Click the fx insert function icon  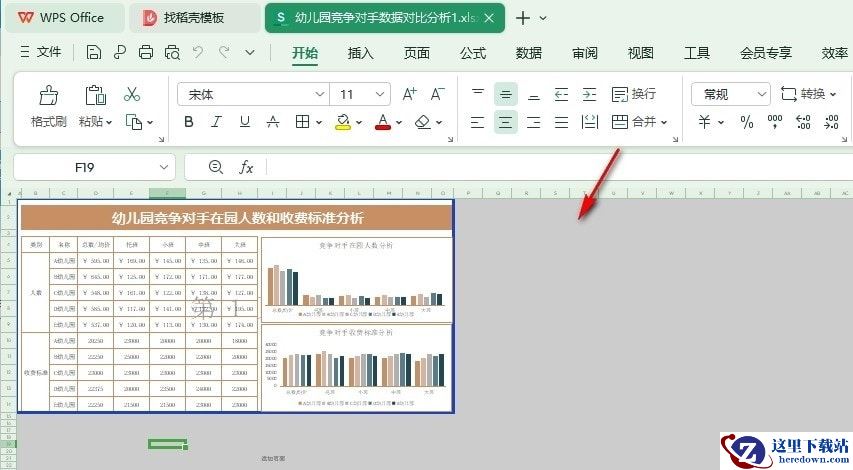click(246, 167)
